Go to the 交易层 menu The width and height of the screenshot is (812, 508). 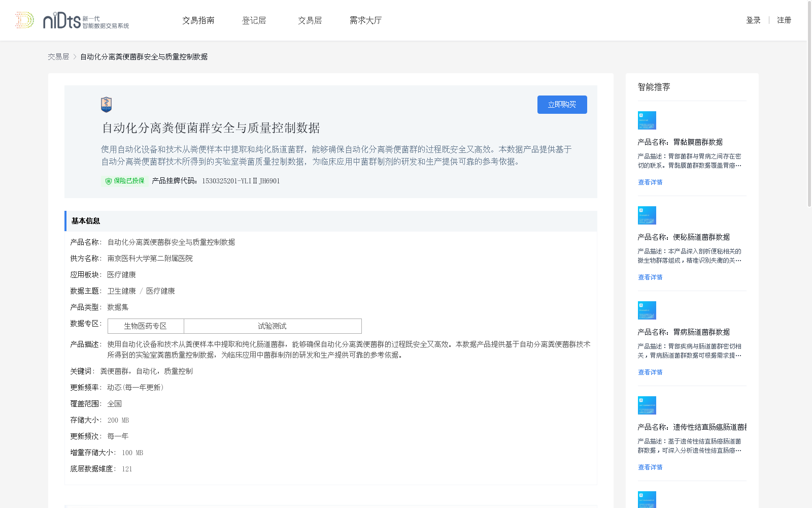point(310,20)
